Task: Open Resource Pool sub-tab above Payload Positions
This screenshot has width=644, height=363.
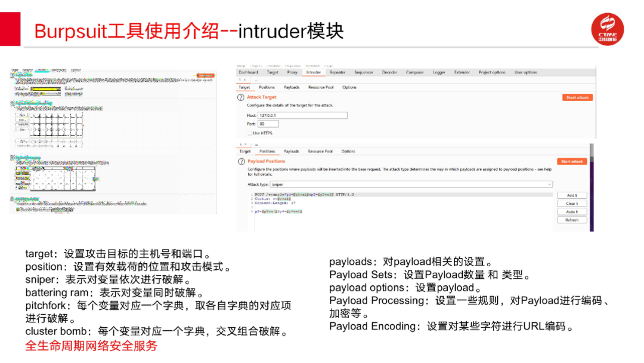Action: [x=320, y=152]
